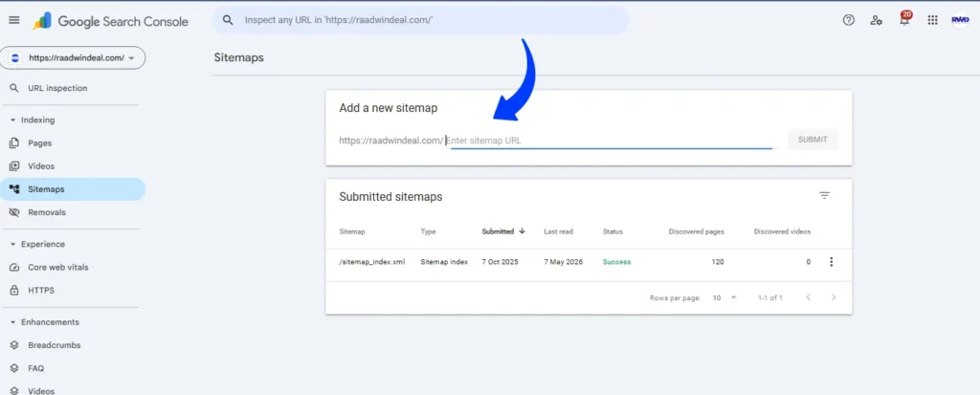Click the Enter sitemap URL field
Viewport: 980px width, 395px height.
point(611,141)
